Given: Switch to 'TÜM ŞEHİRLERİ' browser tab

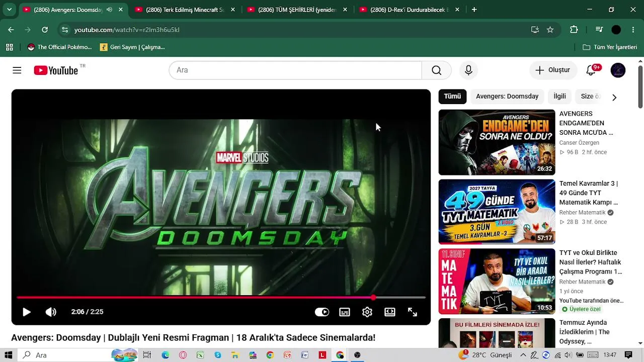Looking at the screenshot, I should 297,10.
